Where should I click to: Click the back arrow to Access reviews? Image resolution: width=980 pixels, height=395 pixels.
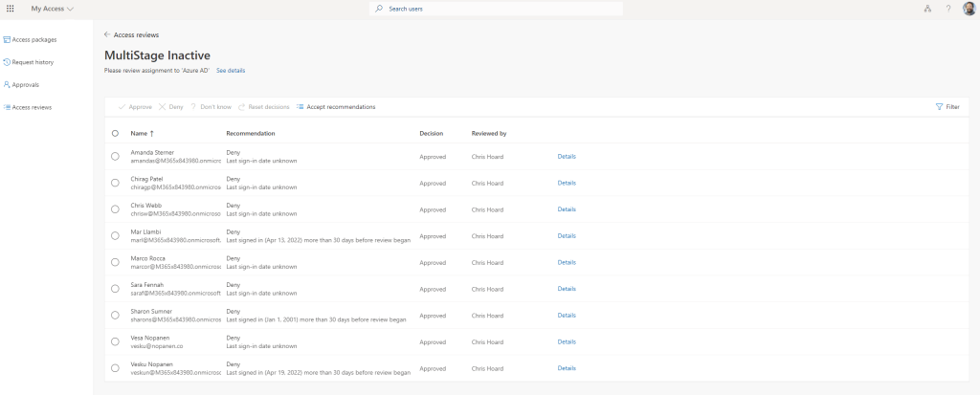(107, 34)
